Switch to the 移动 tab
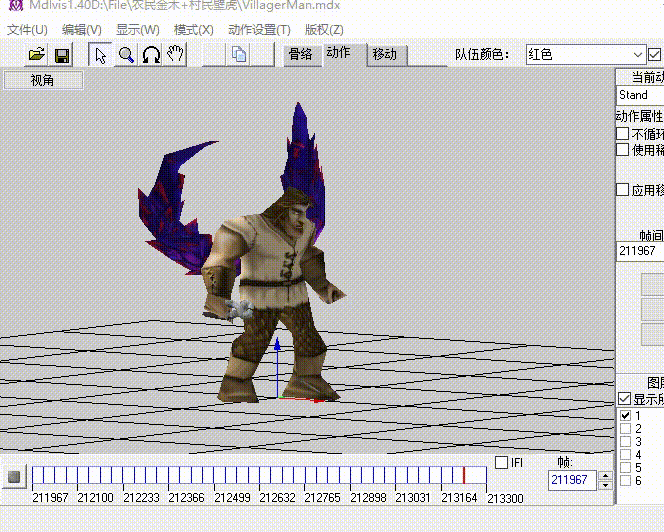 coord(385,54)
